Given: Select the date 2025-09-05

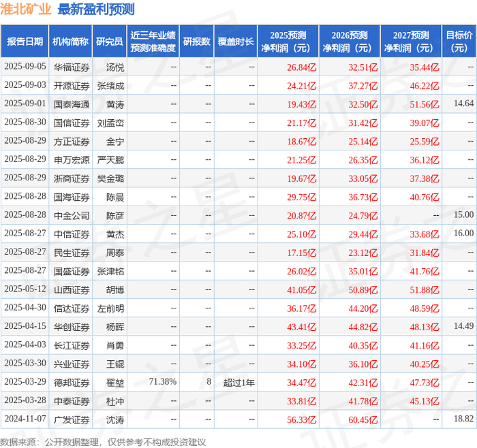Looking at the screenshot, I should tap(25, 67).
